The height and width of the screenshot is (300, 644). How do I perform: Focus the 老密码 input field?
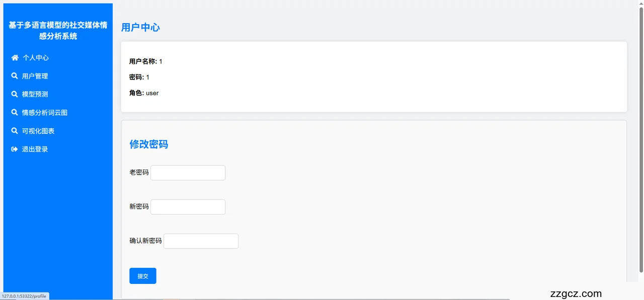pos(188,173)
